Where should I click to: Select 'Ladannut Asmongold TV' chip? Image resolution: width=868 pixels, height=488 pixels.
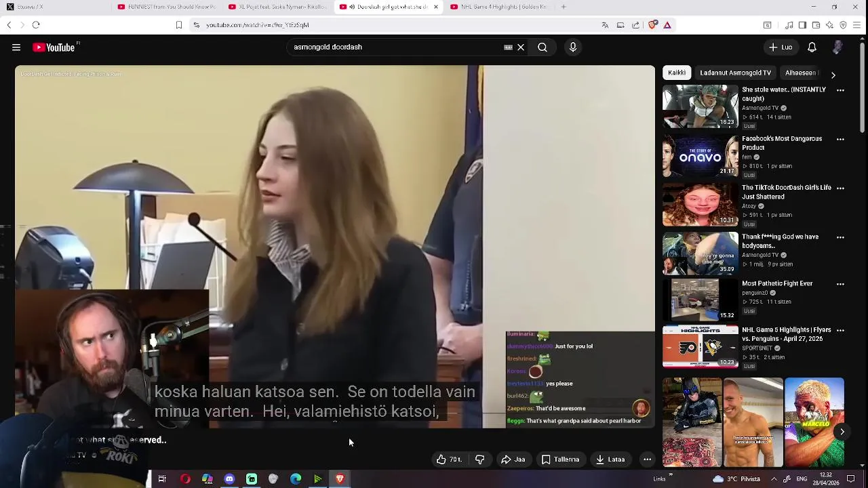(736, 73)
